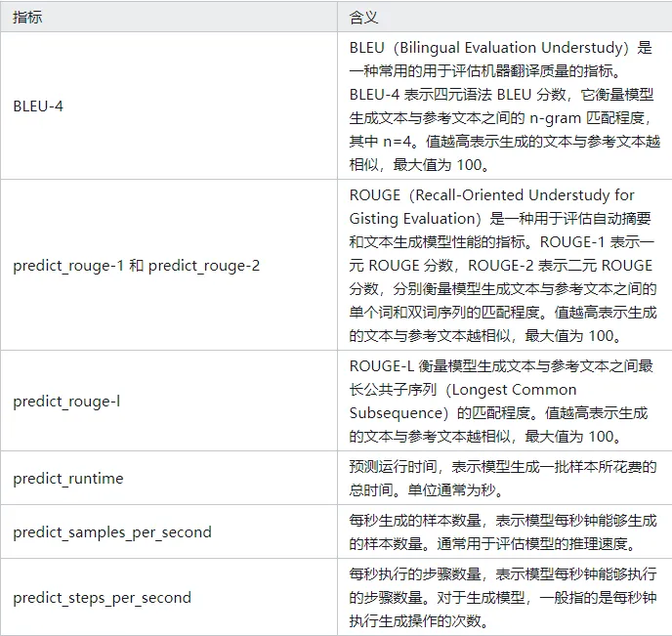Click the 含义 column header
Image resolution: width=672 pixels, height=636 pixels.
coord(504,18)
